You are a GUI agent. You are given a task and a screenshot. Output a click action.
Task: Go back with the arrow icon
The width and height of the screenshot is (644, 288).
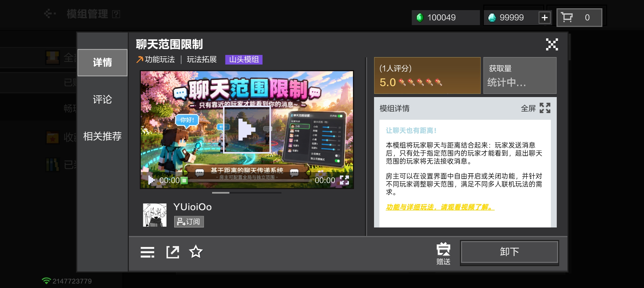coord(50,14)
